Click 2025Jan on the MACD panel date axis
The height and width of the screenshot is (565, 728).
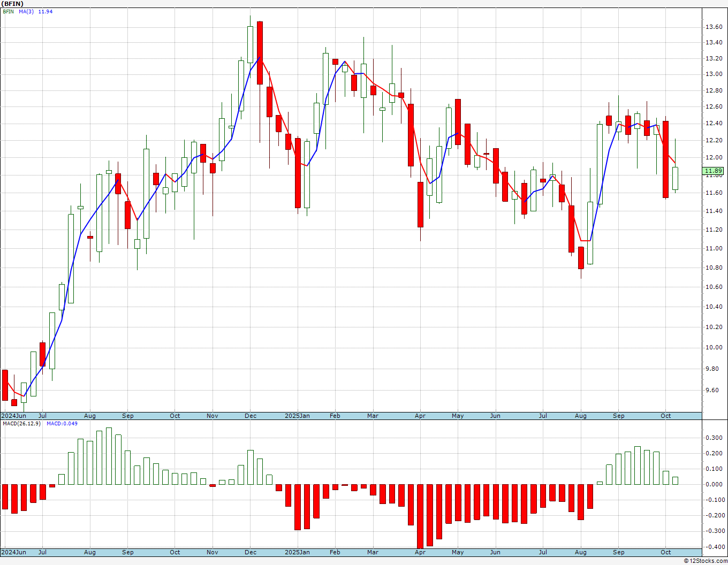[x=297, y=552]
